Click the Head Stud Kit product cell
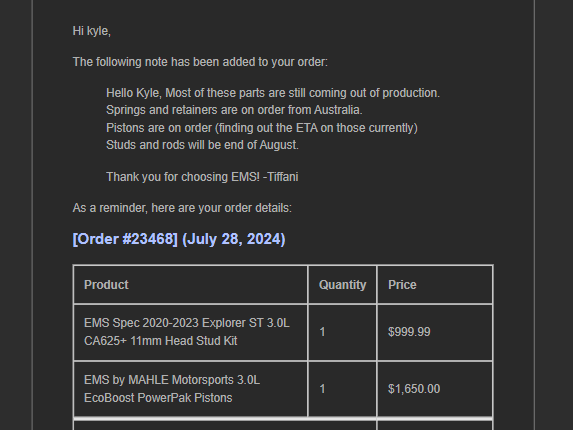The width and height of the screenshot is (573, 430). click(x=190, y=332)
